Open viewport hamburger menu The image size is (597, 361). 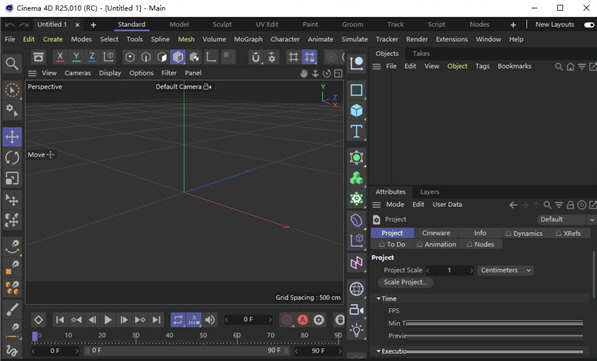click(x=32, y=73)
